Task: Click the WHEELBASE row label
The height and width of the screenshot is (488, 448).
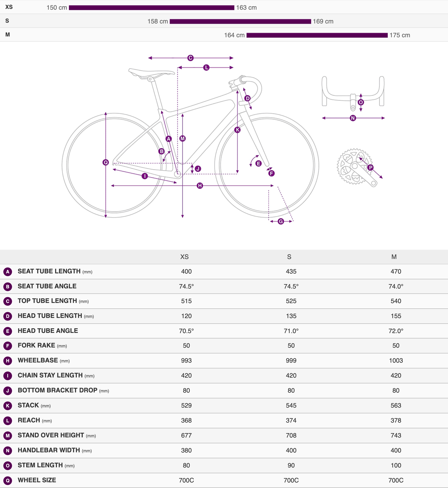Action: tap(38, 360)
